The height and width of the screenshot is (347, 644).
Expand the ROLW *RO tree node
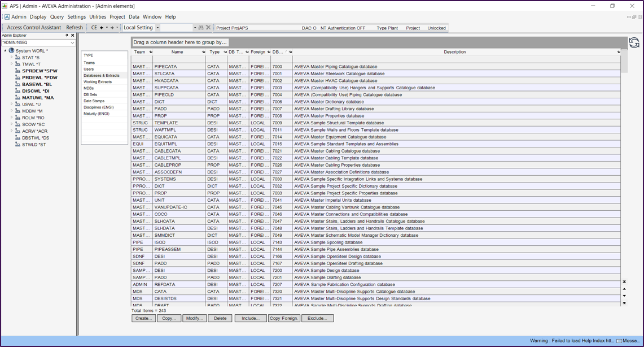(x=11, y=118)
